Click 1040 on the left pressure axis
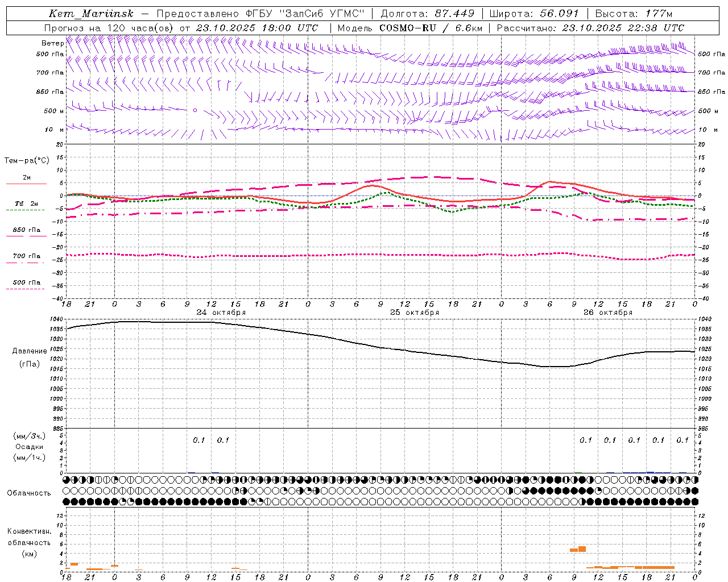728x582 pixels. tap(56, 319)
